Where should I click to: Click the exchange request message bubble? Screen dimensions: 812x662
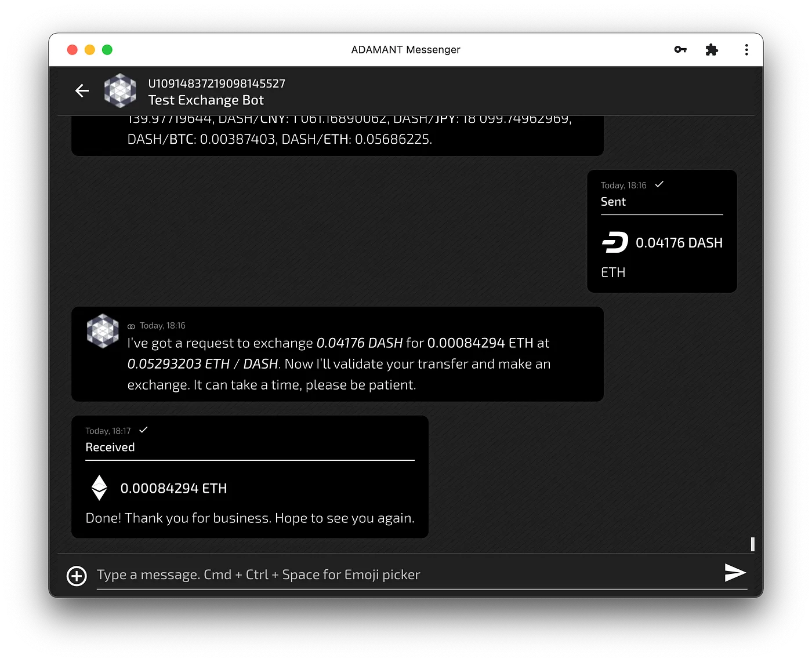coord(338,354)
